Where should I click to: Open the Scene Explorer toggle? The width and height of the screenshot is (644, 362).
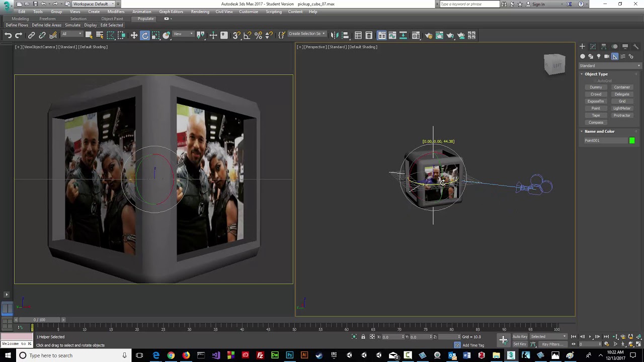click(358, 35)
